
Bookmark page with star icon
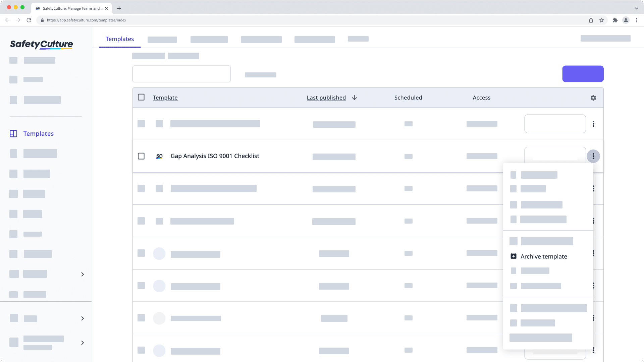click(602, 20)
